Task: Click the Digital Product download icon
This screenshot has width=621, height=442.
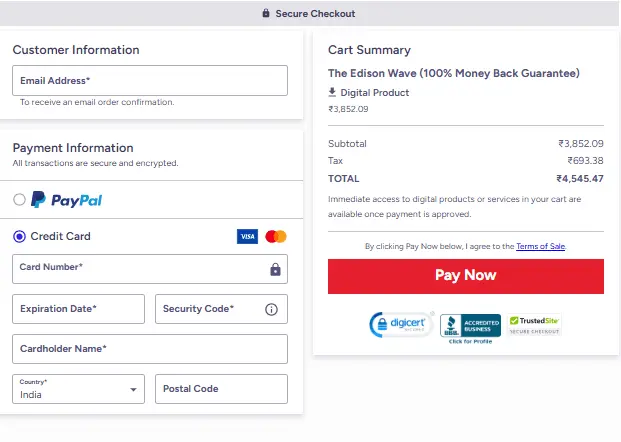Action: pyautogui.click(x=333, y=93)
